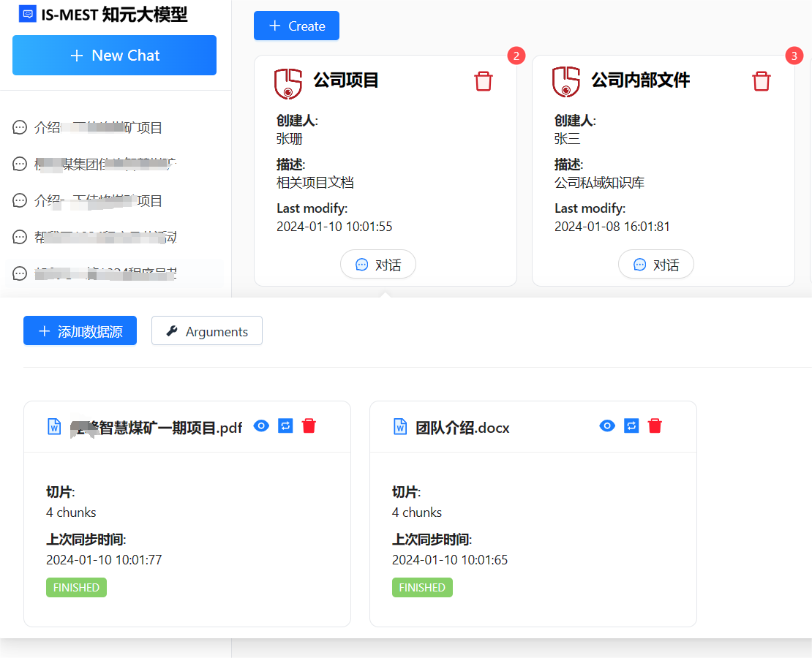Delete the 公司项目 knowledge base card

click(484, 81)
